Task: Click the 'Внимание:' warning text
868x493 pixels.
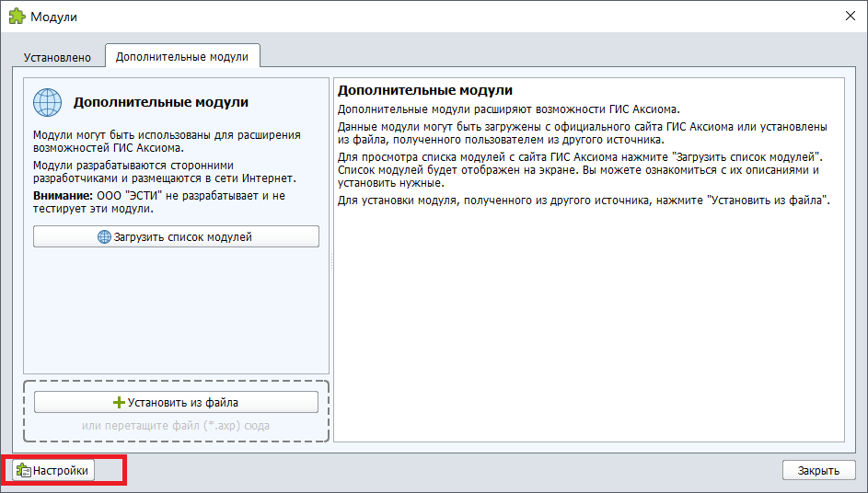Action: coord(64,196)
